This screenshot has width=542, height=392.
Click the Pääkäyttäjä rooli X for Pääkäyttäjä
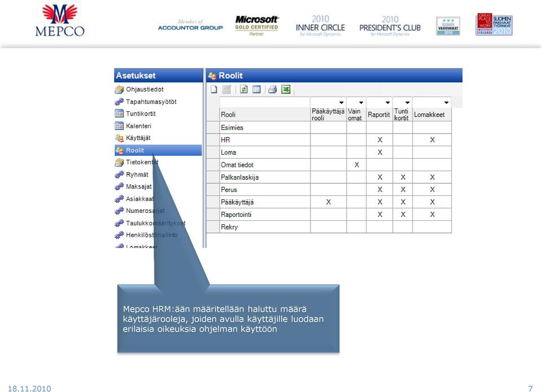(x=329, y=202)
